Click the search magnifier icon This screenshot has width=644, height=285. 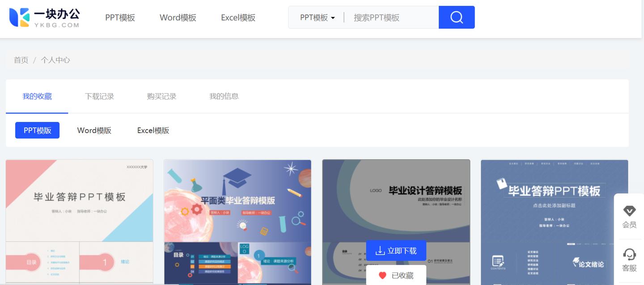[x=456, y=17]
